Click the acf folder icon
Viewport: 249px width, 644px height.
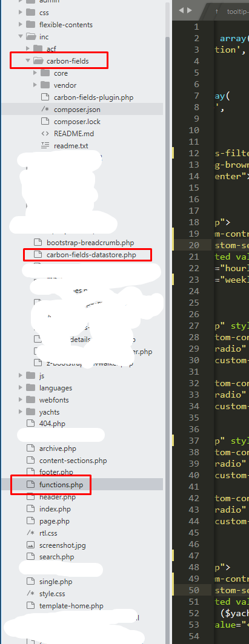[x=38, y=49]
